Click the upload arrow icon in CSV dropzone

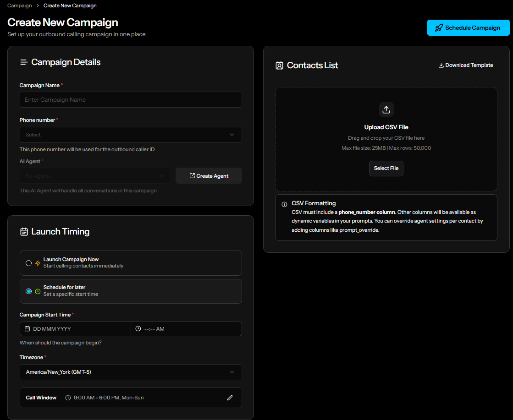tap(386, 109)
